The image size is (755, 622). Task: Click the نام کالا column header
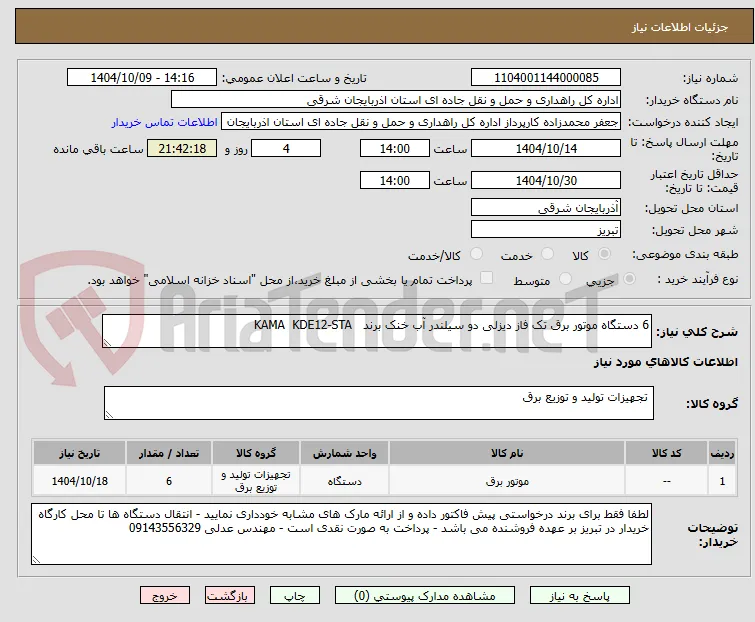pyautogui.click(x=507, y=453)
